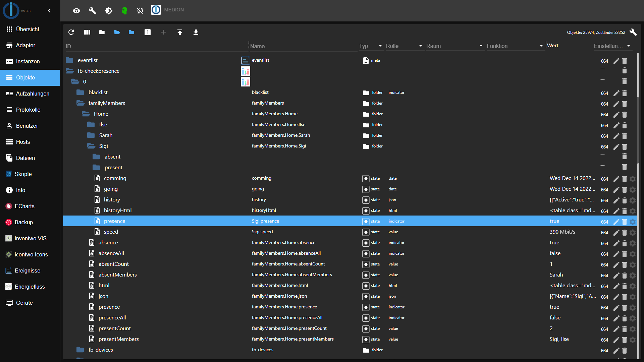Toggle the eye visibility icon in header
The width and height of the screenshot is (644, 362).
tap(76, 11)
